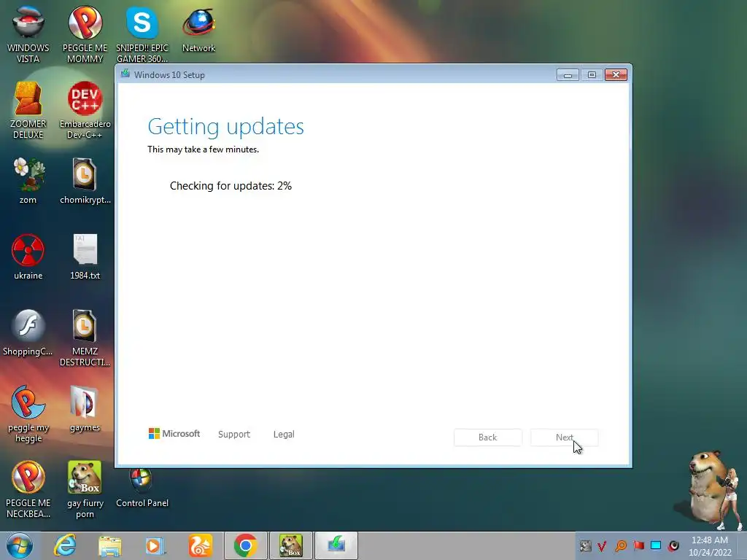The height and width of the screenshot is (560, 747).
Task: Close the Windows 10 Setup window
Action: (x=616, y=75)
